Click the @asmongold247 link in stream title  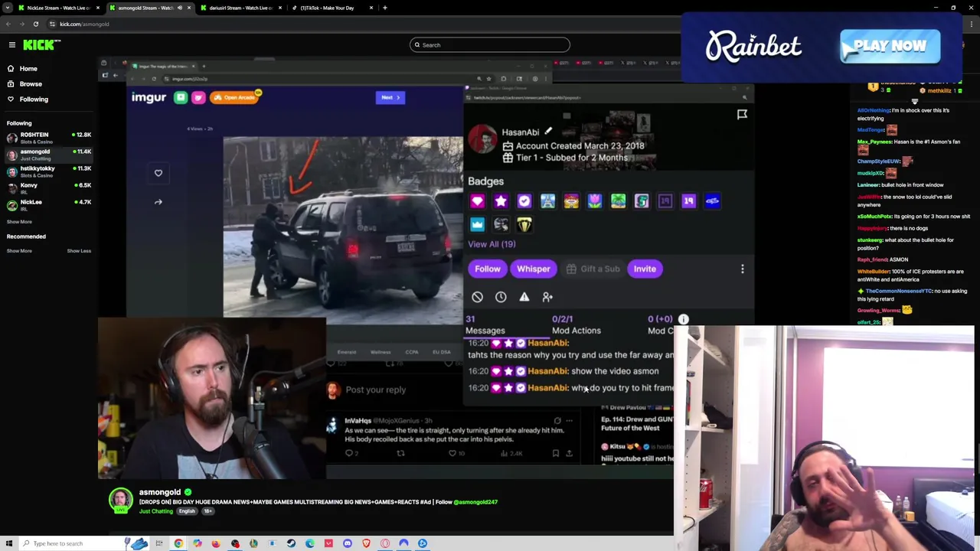click(x=475, y=502)
